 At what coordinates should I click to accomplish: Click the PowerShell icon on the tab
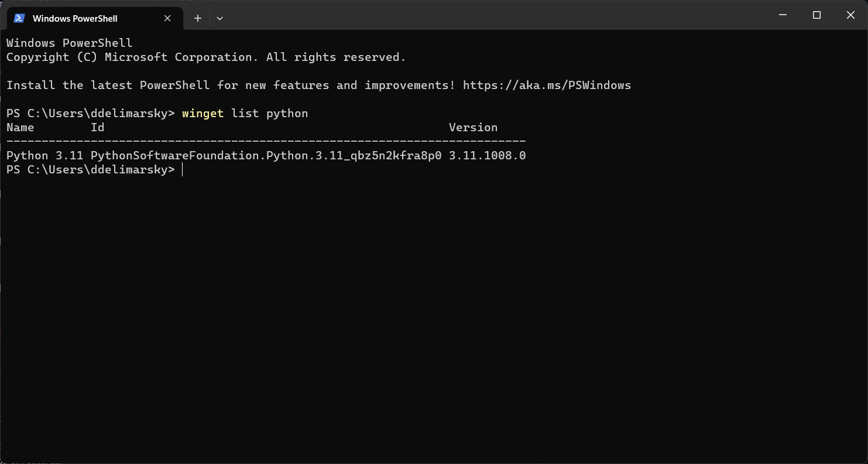19,18
